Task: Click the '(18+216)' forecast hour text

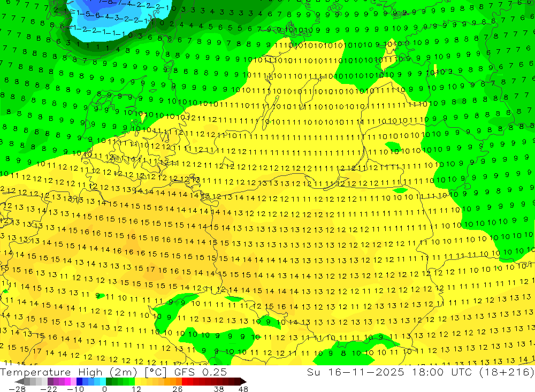Action: coord(507,372)
